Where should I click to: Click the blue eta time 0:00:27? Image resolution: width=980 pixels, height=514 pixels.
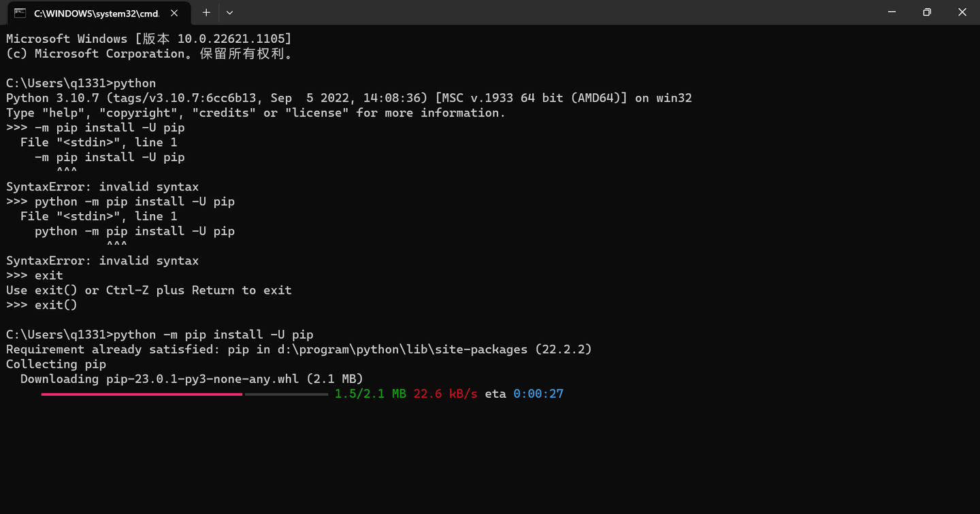(x=538, y=394)
